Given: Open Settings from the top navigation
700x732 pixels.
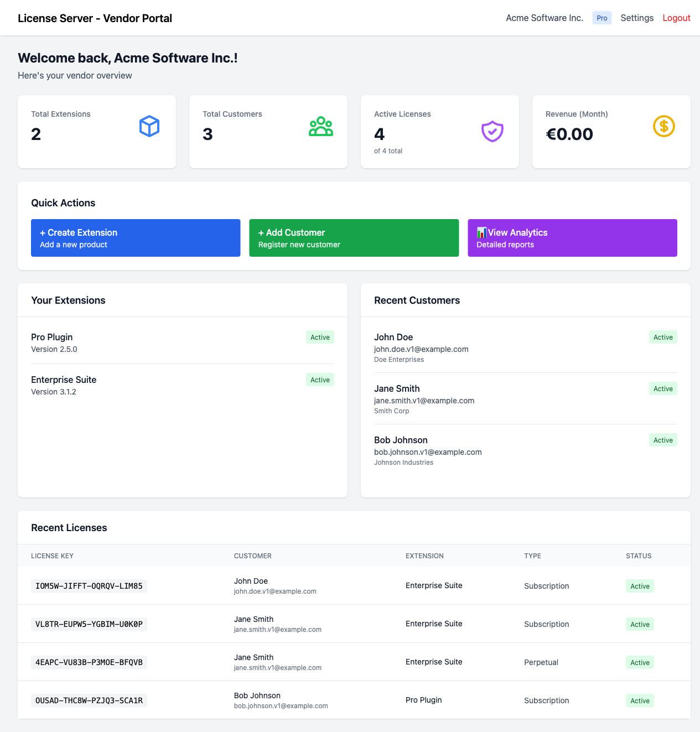Looking at the screenshot, I should [636, 18].
